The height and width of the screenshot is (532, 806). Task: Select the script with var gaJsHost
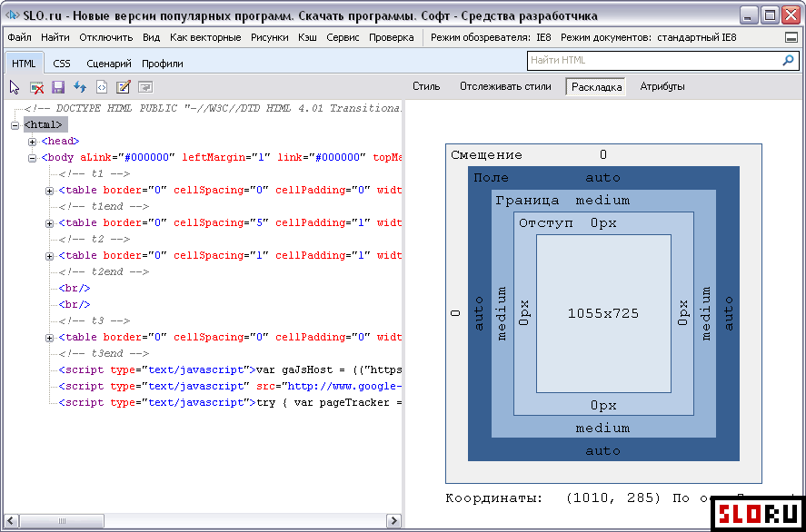click(x=230, y=370)
